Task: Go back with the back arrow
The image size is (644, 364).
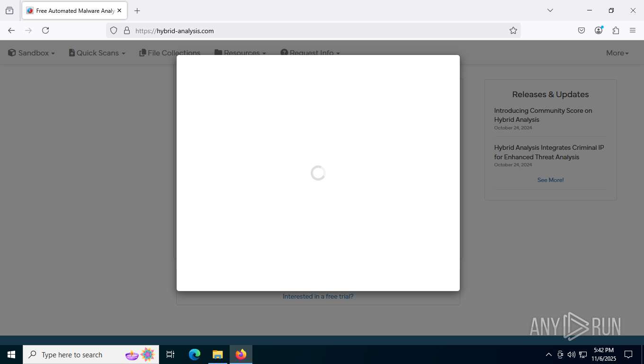Action: tap(11, 30)
